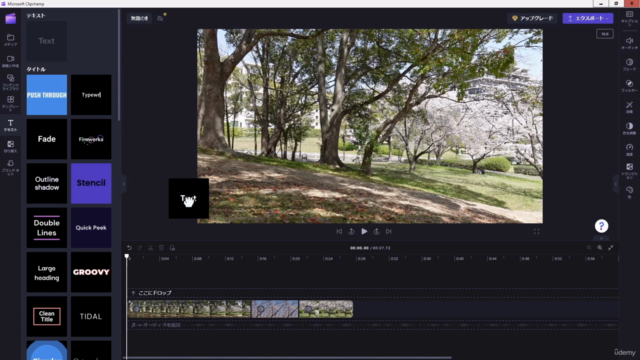The height and width of the screenshot is (360, 640).
Task: Click the project title field at top
Action: (139, 18)
